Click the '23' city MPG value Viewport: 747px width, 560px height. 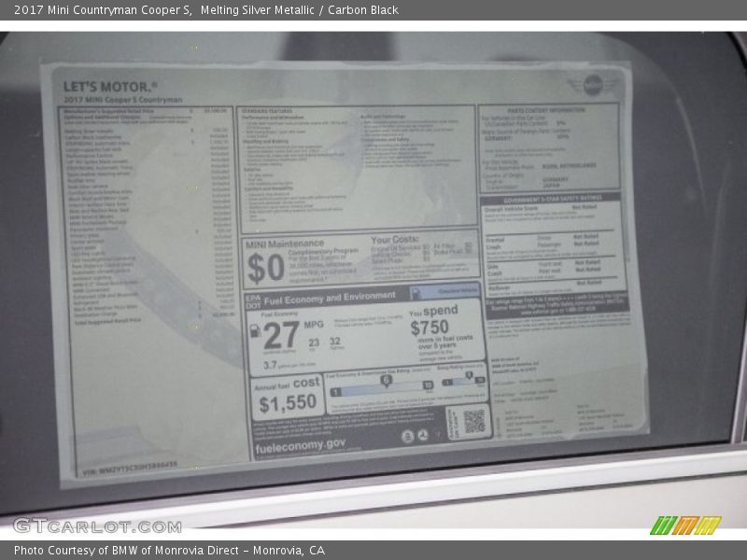[314, 343]
